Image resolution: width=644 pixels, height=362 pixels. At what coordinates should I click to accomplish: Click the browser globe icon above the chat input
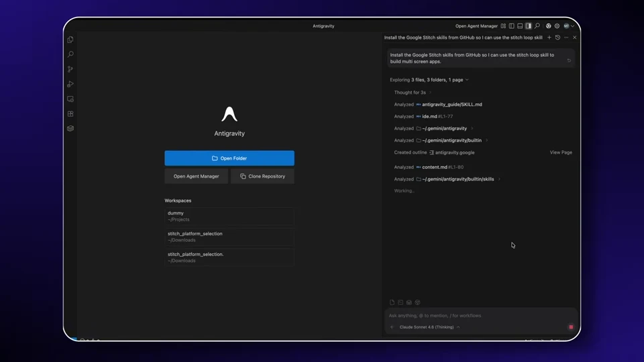(x=417, y=302)
